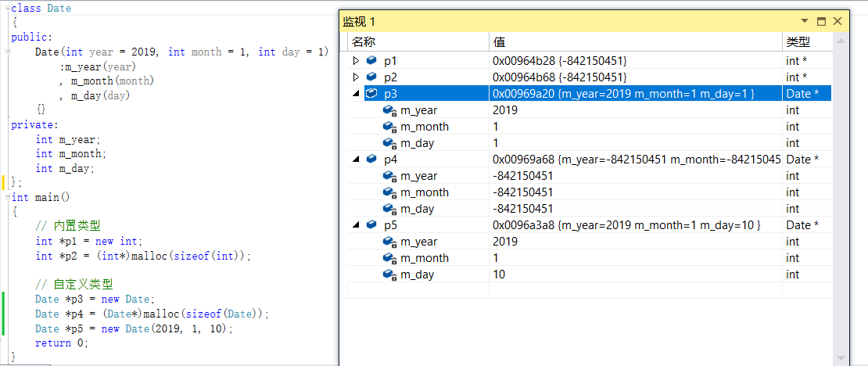Select the p4 row name
This screenshot has height=366, width=868.
tap(391, 160)
